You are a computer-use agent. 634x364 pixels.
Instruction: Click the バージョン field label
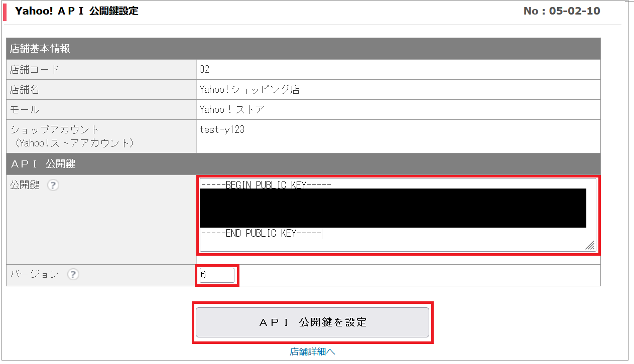[35, 274]
